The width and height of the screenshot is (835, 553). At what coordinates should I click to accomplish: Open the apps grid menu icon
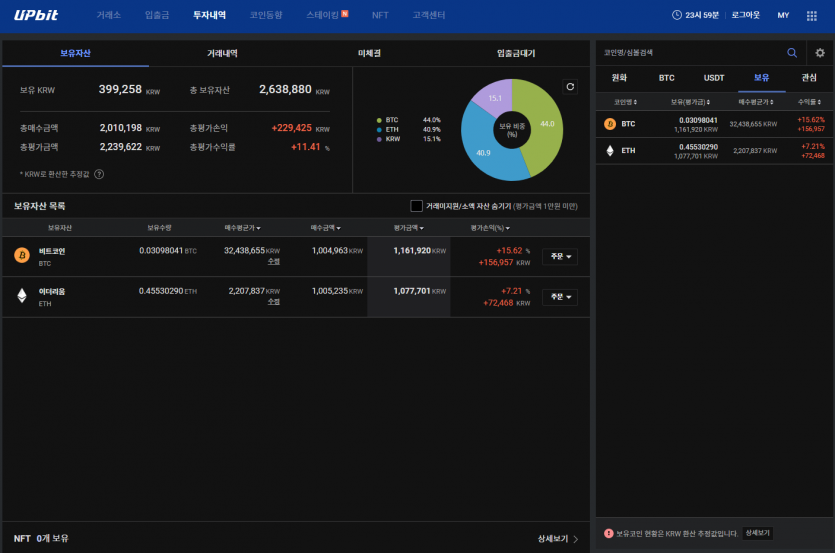click(x=812, y=15)
